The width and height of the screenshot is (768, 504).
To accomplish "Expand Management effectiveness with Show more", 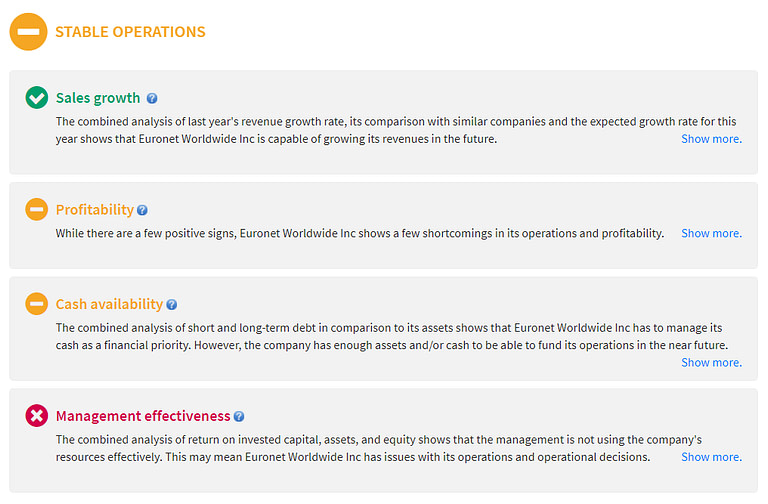I will 711,457.
